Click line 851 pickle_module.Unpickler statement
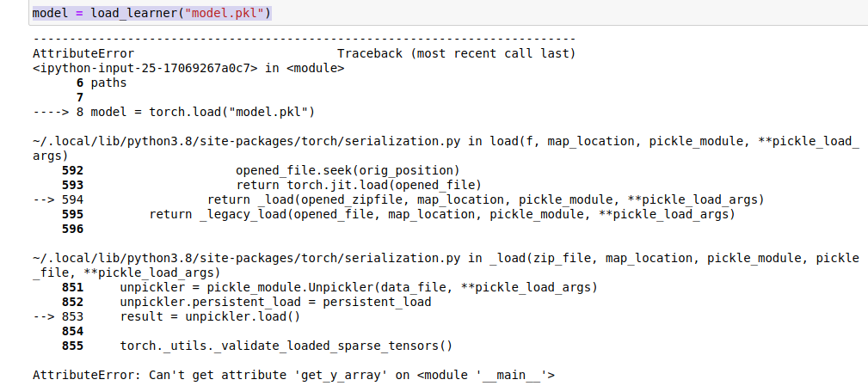Image resolution: width=868 pixels, height=392 pixels. coord(358,287)
